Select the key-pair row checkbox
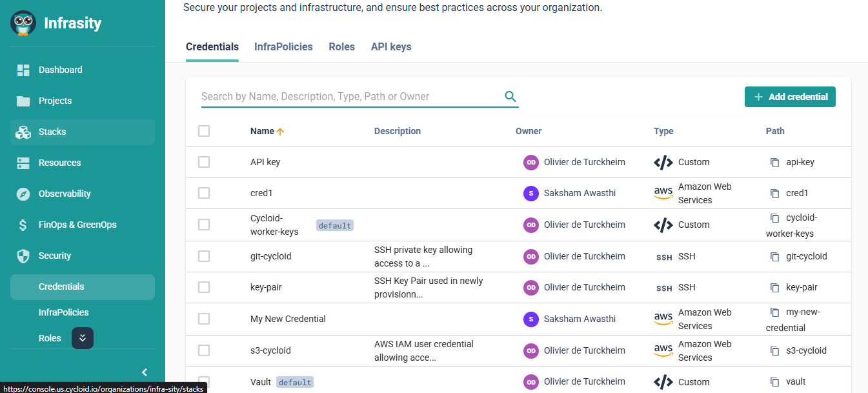The image size is (868, 393). tap(204, 287)
